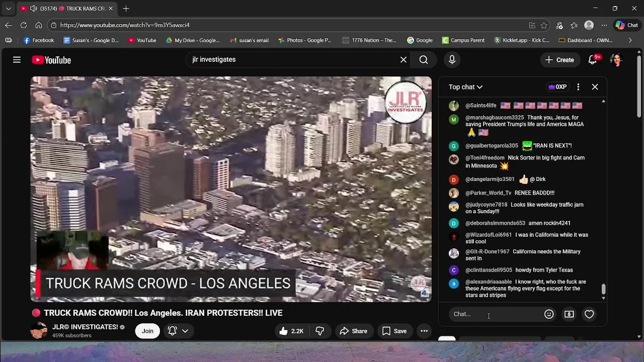Screen dimensions: 644x362
Task: Dislike the video
Action: [320, 331]
